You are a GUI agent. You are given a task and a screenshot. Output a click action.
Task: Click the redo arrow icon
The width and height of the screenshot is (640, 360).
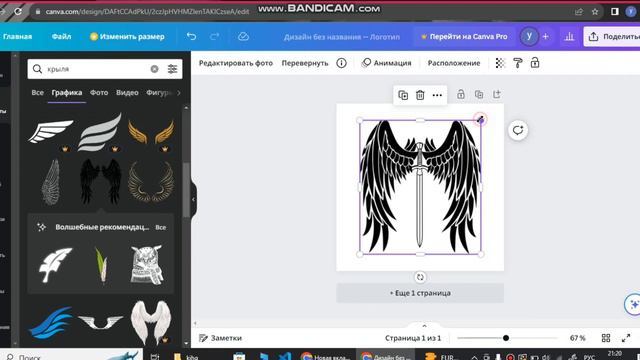pyautogui.click(x=215, y=36)
